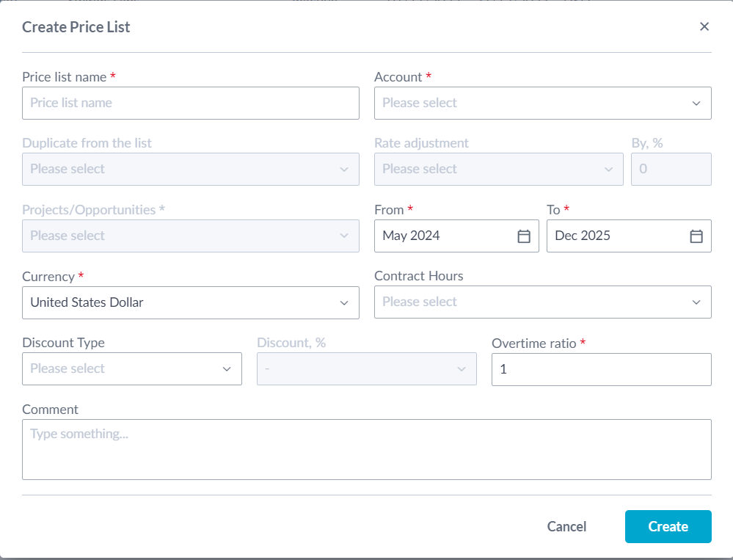Click Cancel to dismiss the dialog
Image resolution: width=733 pixels, height=560 pixels.
point(566,526)
